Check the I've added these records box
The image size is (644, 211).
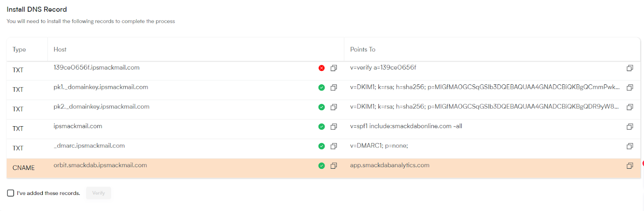[10, 193]
